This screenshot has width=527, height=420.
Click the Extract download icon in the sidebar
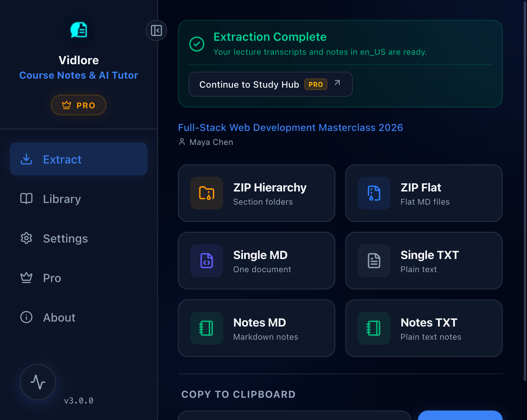[x=26, y=159]
